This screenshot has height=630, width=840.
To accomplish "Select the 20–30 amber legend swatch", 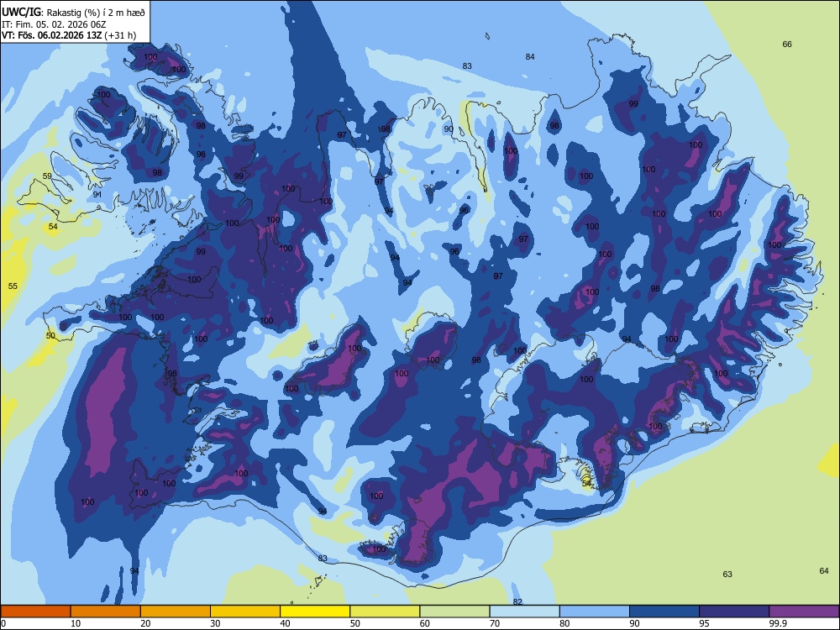I will (x=176, y=612).
